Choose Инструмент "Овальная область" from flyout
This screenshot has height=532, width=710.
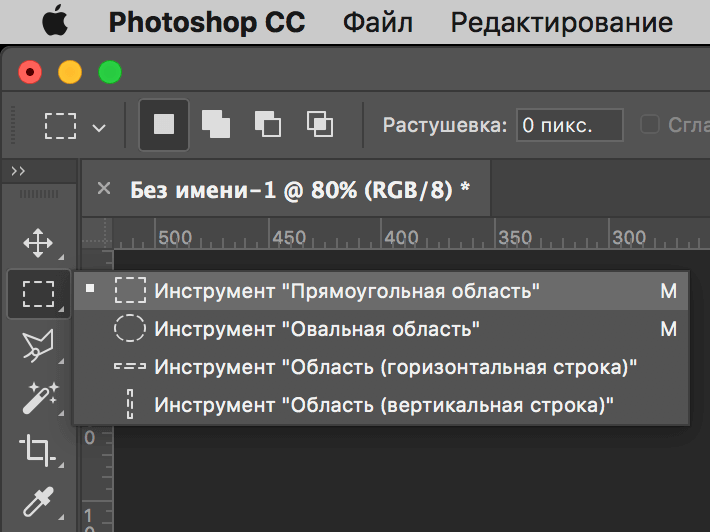tap(381, 329)
